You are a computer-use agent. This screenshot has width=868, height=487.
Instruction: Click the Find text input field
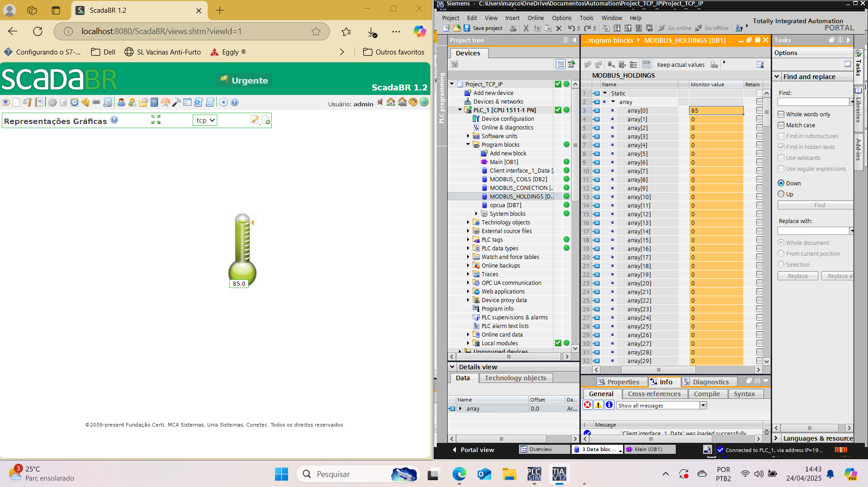[x=813, y=102]
